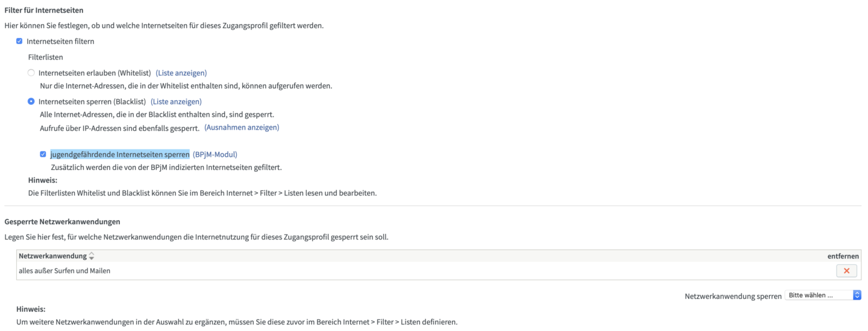Click blue arrows of Bitte wählen dropdown

click(x=857, y=295)
